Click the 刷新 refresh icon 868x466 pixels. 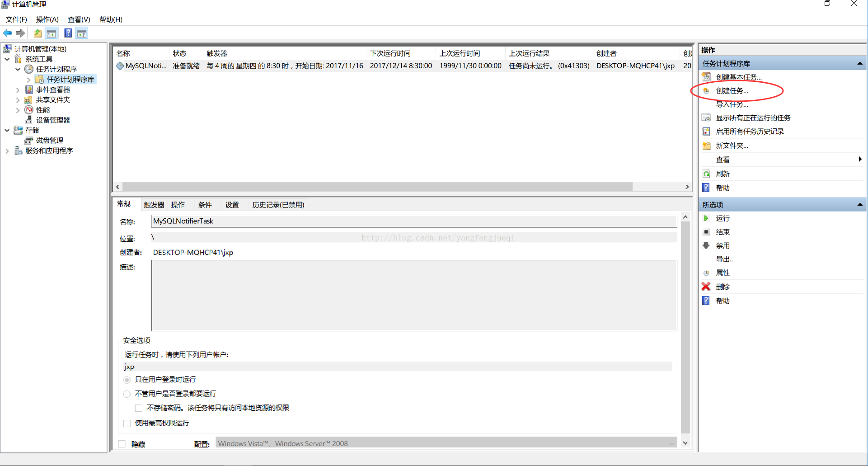pyautogui.click(x=706, y=174)
